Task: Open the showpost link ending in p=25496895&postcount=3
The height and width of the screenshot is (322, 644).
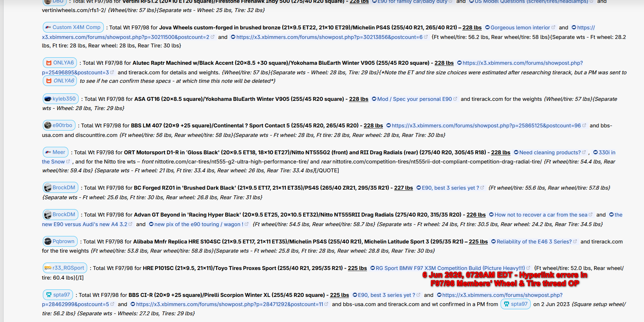Action: pos(75,73)
